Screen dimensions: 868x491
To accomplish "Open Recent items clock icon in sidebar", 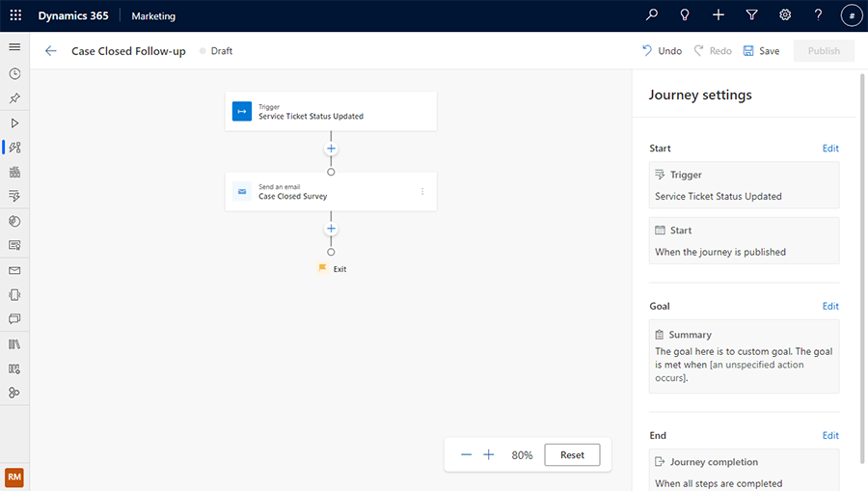I will pos(14,73).
